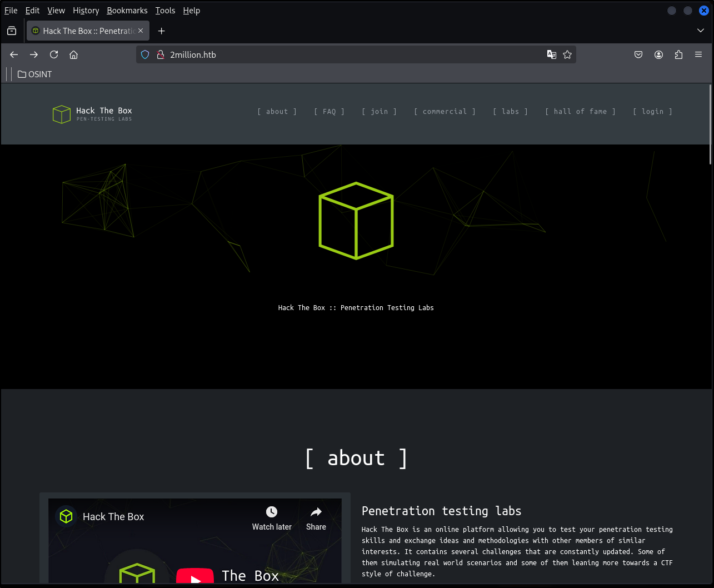
Task: Open the Firefox View icon left of tabs
Action: pyautogui.click(x=12, y=31)
